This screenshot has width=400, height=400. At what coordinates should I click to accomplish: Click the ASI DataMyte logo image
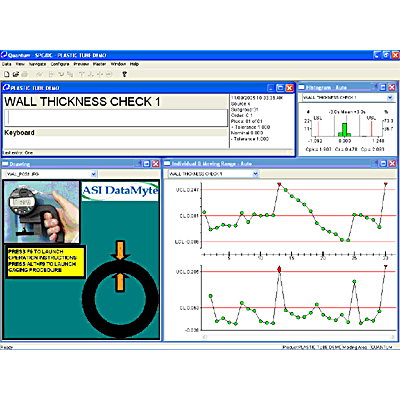(120, 191)
